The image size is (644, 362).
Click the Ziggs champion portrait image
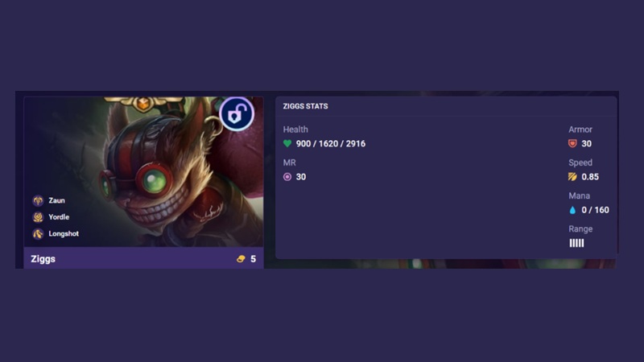(144, 171)
